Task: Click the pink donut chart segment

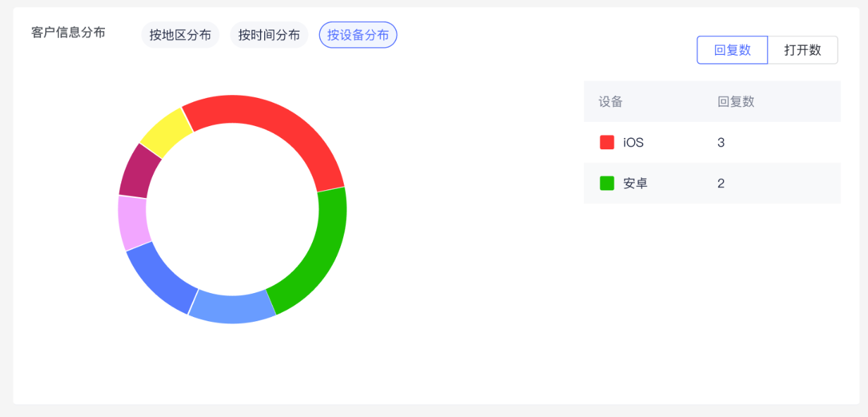Action: 132,222
